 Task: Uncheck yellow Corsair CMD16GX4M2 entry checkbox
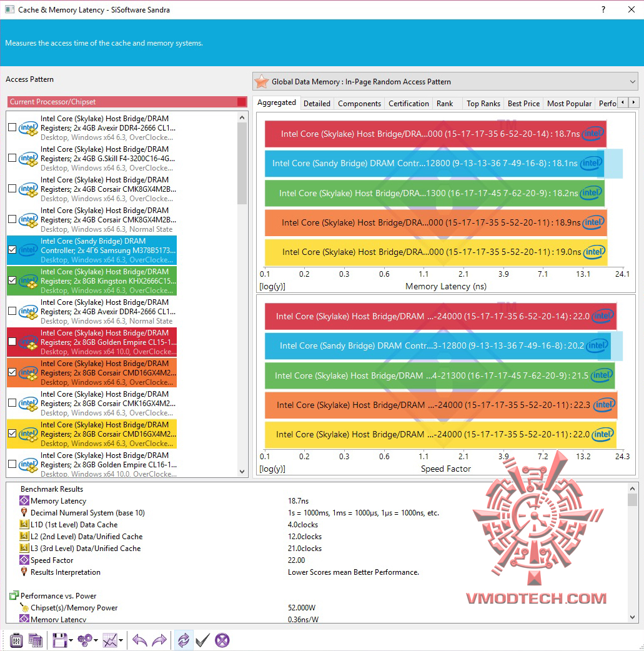(12, 434)
